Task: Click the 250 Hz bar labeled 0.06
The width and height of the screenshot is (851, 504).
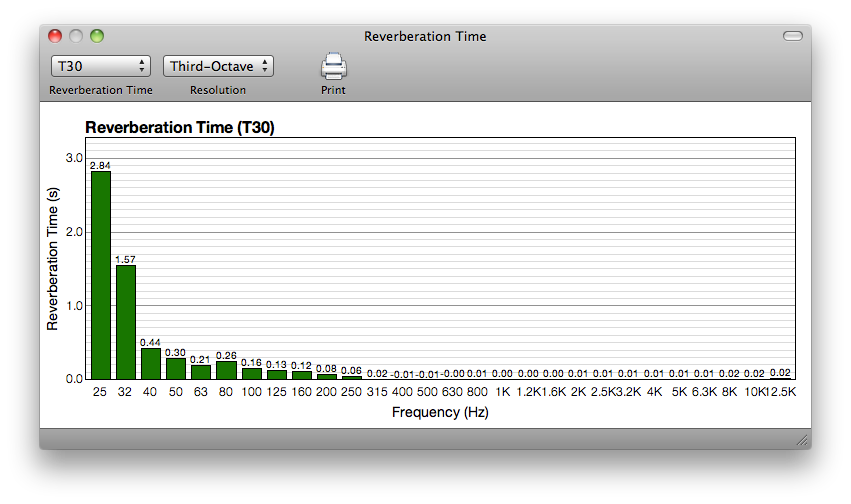Action: (x=352, y=377)
